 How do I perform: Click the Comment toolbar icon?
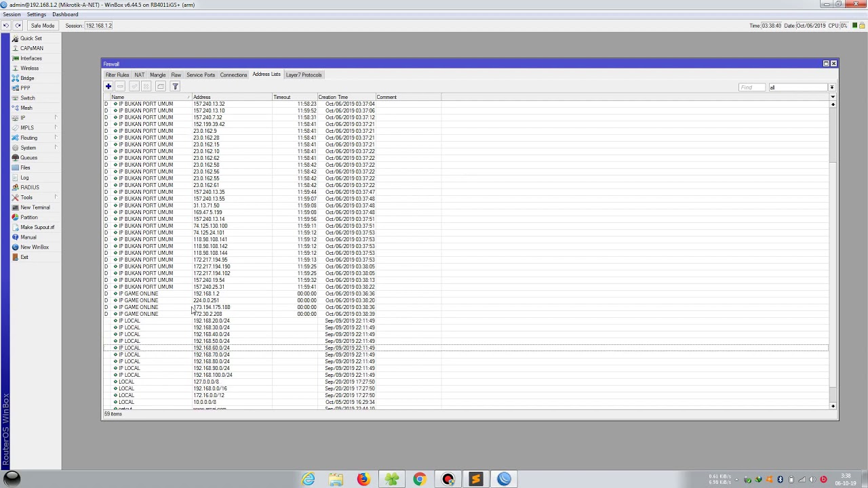160,87
